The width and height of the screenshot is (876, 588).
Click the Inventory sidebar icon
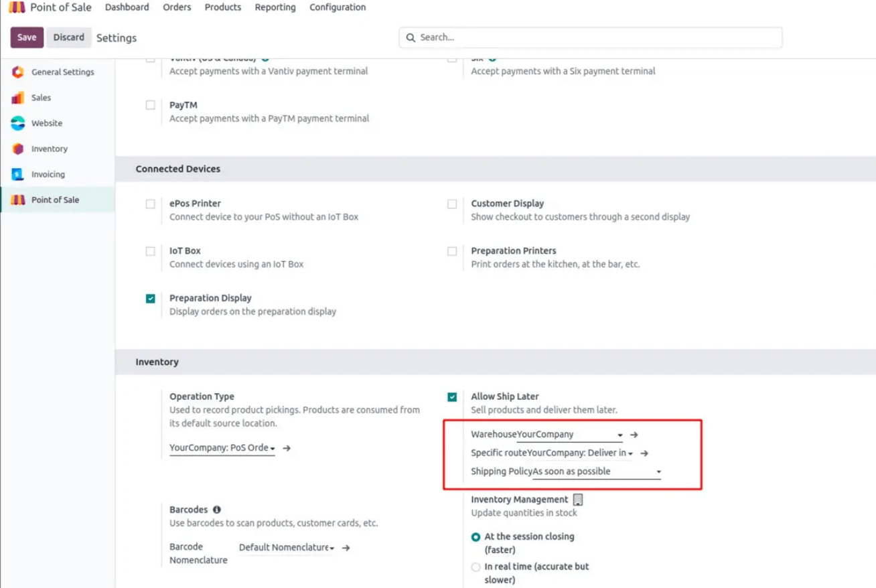[x=18, y=149]
